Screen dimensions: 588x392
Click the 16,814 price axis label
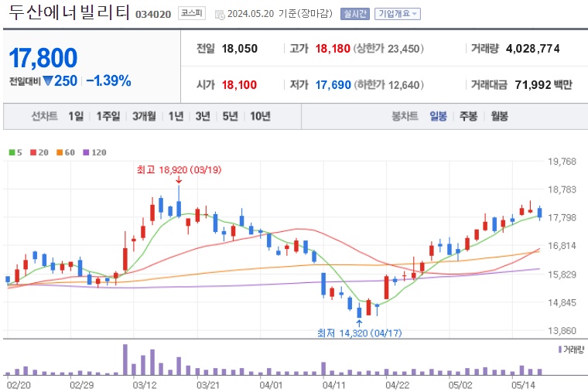[x=562, y=246]
